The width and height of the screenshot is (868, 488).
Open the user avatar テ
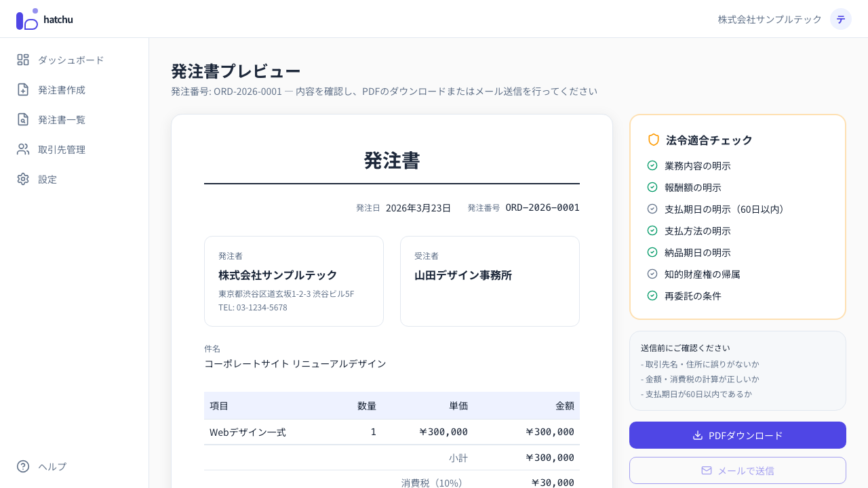pos(841,19)
